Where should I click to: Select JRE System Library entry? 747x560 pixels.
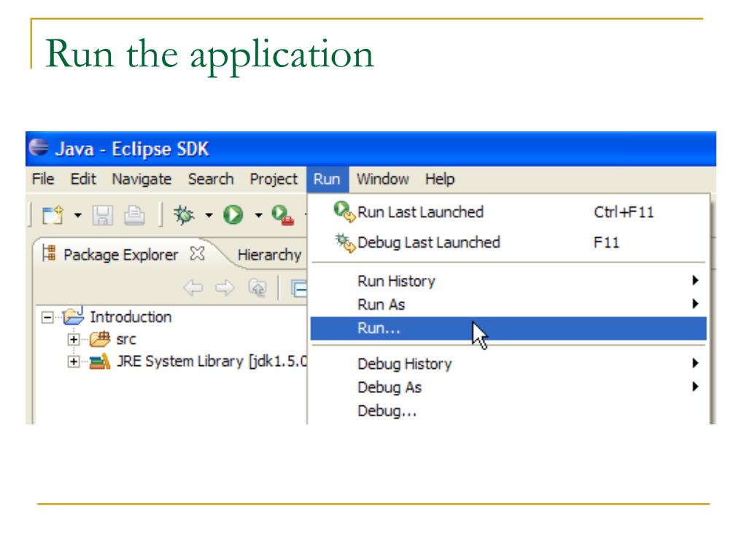point(212,362)
